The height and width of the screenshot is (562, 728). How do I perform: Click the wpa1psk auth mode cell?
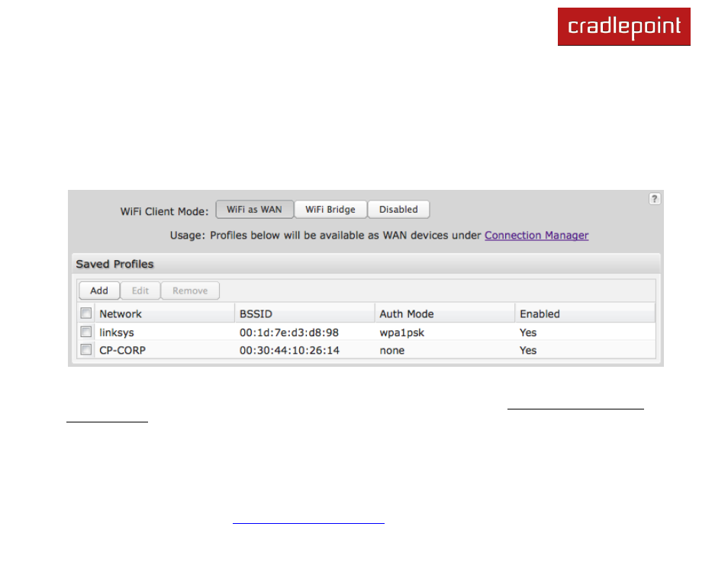(x=402, y=332)
